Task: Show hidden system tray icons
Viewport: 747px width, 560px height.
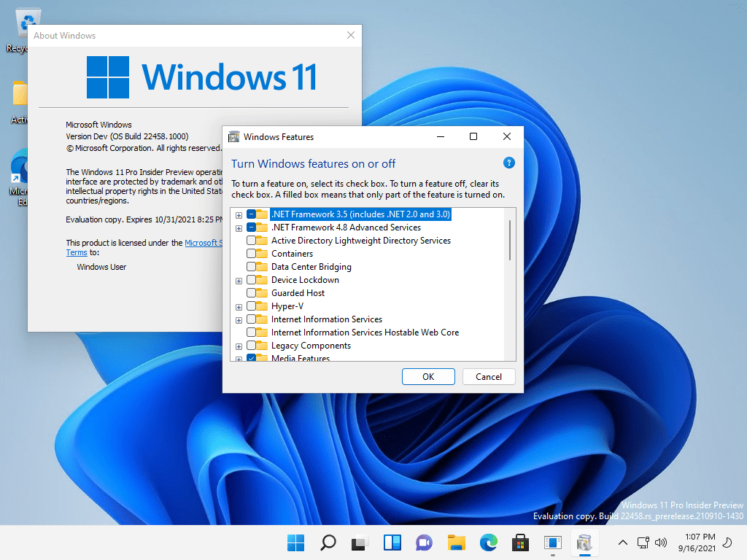Action: [623, 542]
